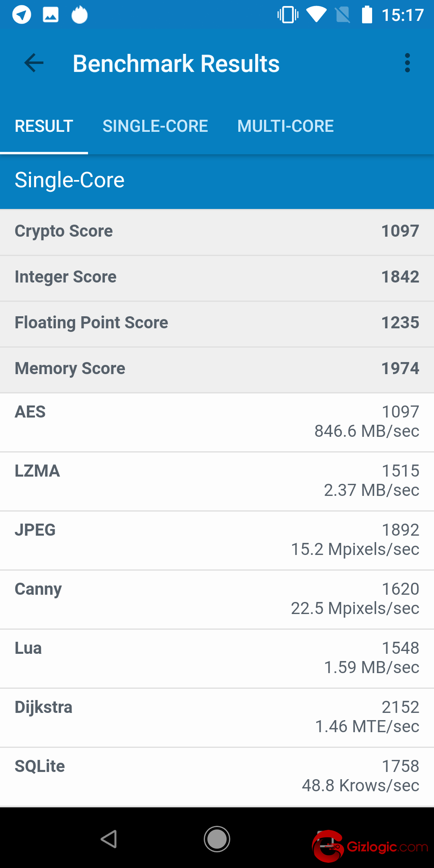The image size is (434, 868).
Task: Tap the flame notification icon
Action: coord(80,15)
